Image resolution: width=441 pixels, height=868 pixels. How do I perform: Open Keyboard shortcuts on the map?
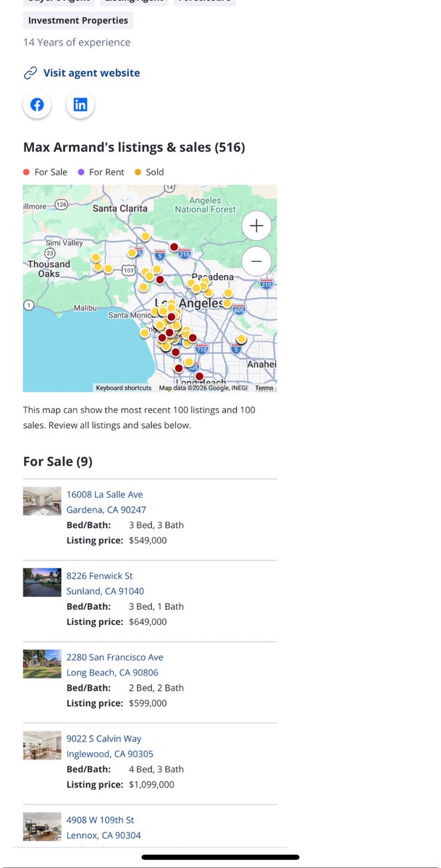pos(124,388)
